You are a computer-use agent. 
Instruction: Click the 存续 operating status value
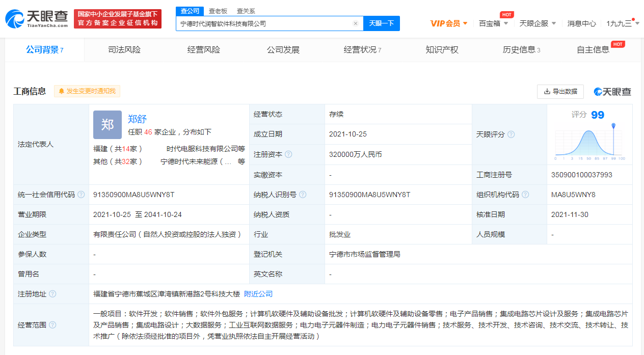click(x=336, y=114)
